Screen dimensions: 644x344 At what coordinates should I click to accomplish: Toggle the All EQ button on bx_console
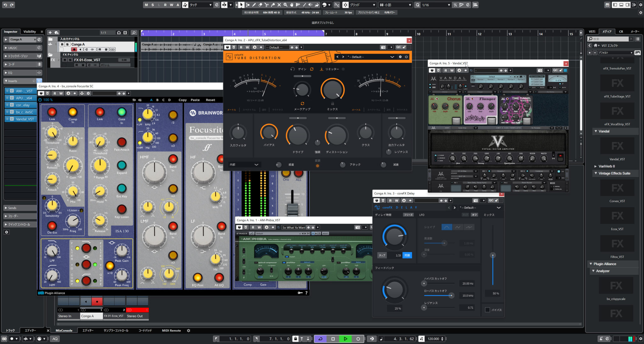[x=219, y=277]
